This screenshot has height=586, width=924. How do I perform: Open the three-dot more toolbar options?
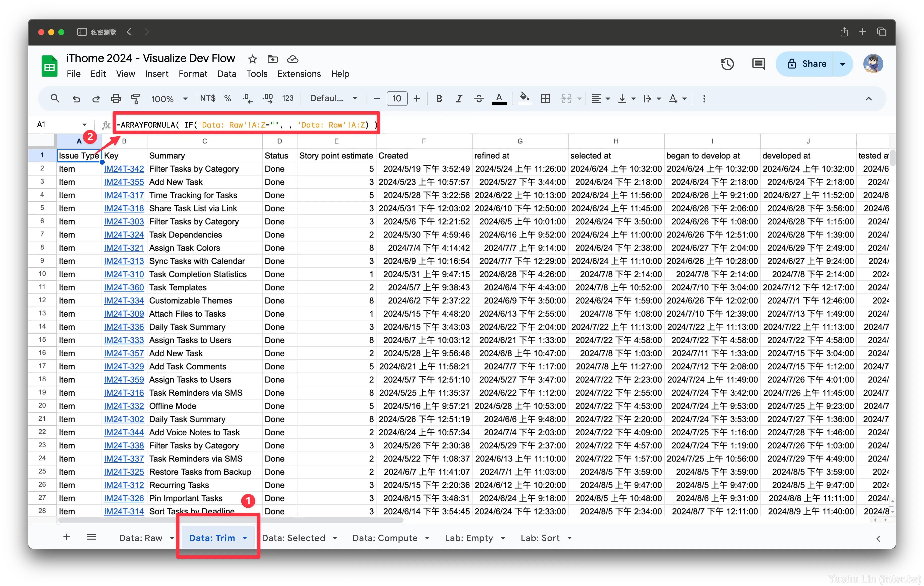[704, 99]
